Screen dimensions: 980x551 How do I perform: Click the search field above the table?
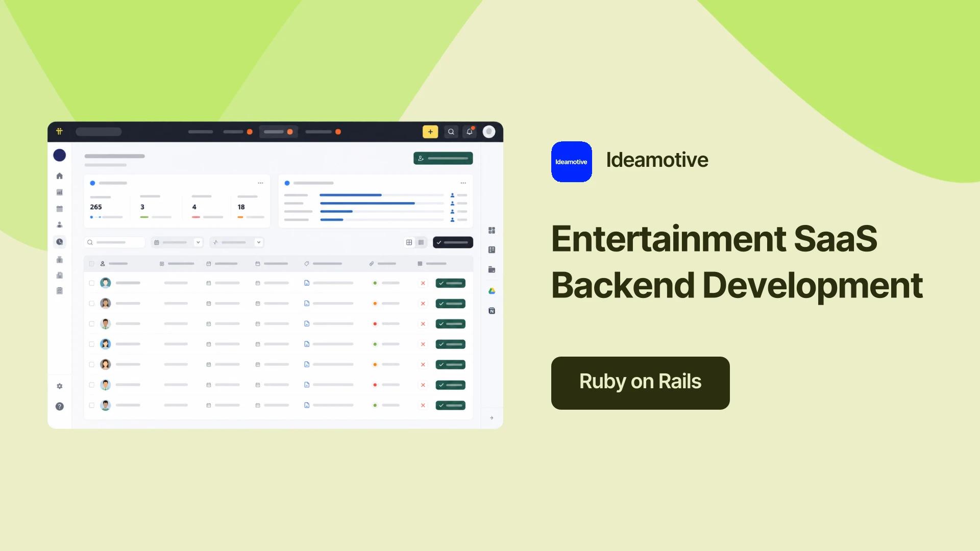(114, 242)
